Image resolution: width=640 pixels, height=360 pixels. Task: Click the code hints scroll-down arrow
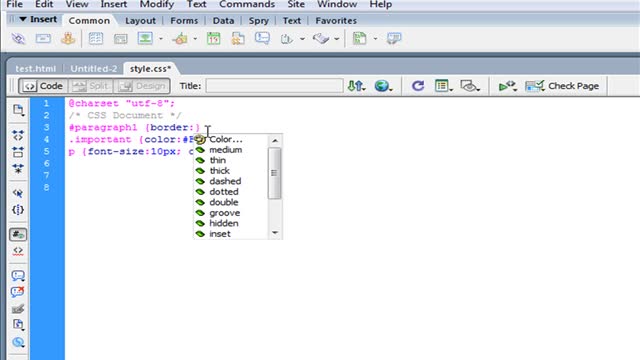point(275,233)
